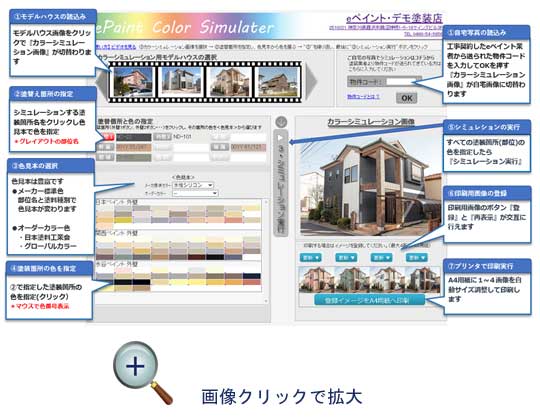Image resolution: width=540 pixels, height=420 pixels.
Task: Click the カラーシミュレーション画像 heading
Action: [x=371, y=122]
